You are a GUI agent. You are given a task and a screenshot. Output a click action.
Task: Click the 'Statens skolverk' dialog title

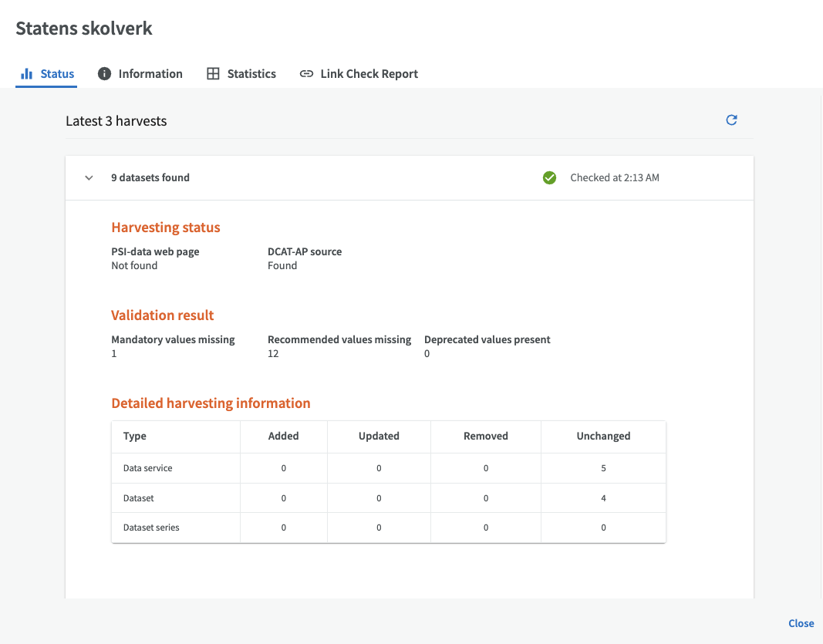point(84,29)
